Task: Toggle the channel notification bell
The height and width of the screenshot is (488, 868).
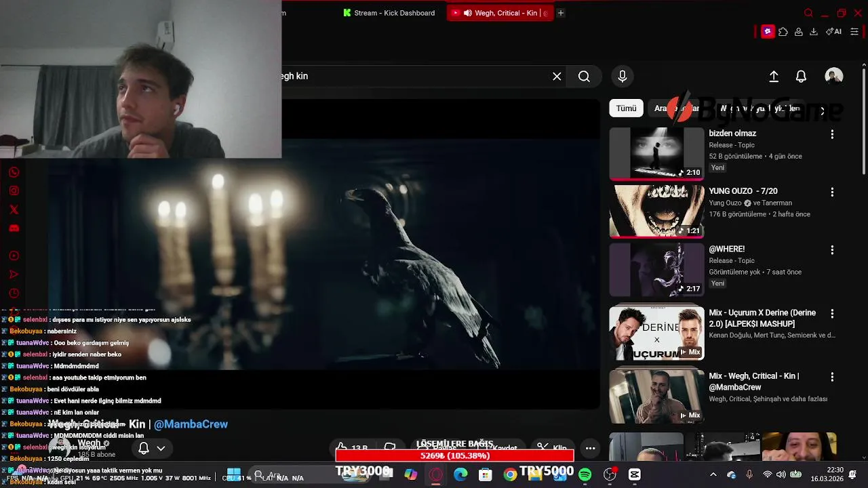Action: pos(144,448)
